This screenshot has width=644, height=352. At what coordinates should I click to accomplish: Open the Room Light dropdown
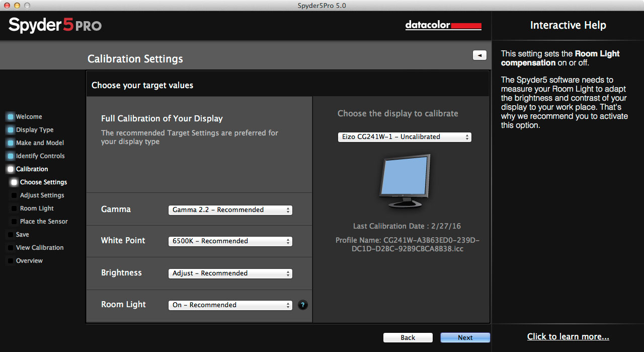tap(230, 305)
